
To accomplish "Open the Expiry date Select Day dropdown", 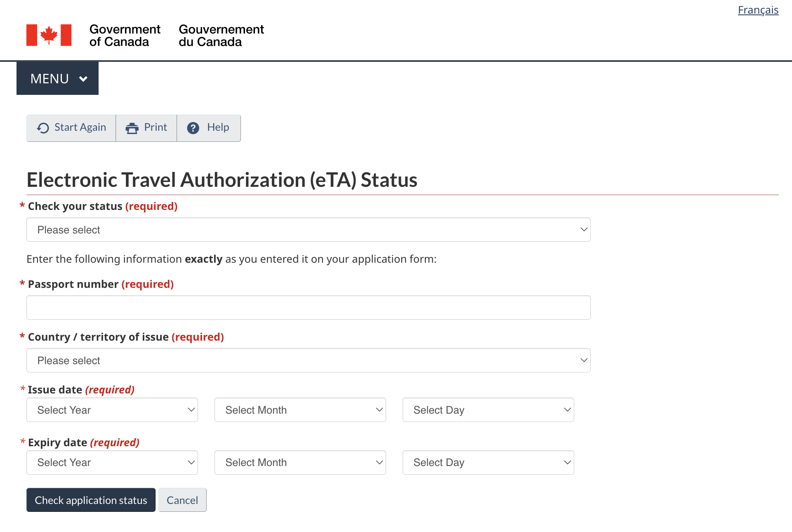I will pos(488,462).
